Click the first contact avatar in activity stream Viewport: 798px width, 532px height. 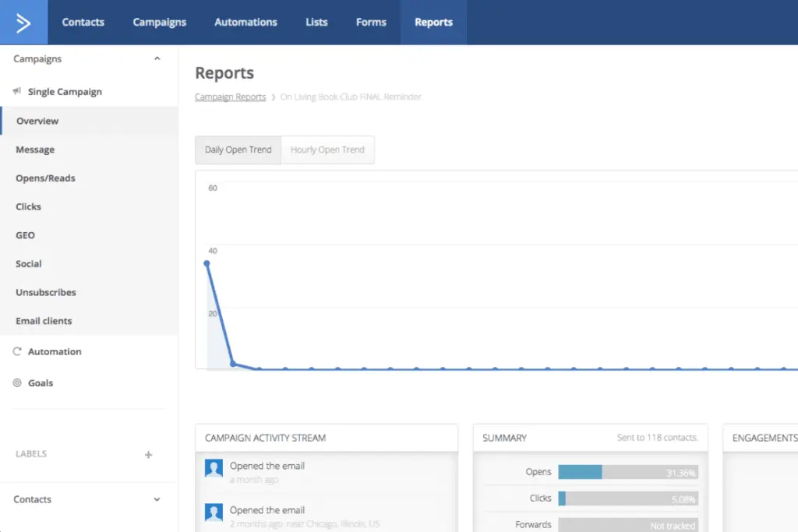point(214,468)
